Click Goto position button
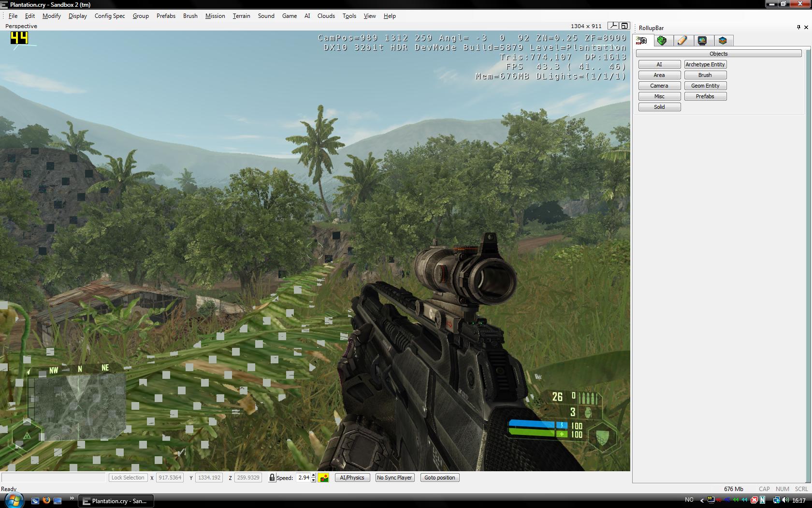The height and width of the screenshot is (508, 812). 440,478
